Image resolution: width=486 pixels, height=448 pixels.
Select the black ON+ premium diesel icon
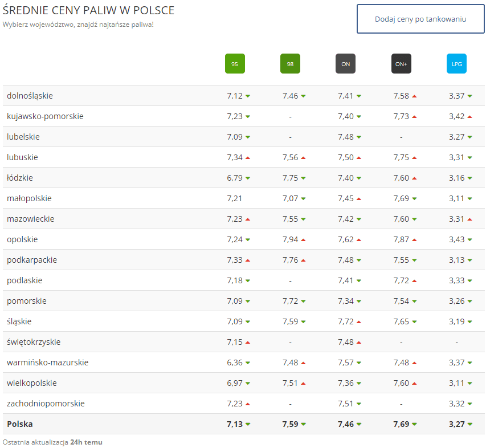[x=401, y=64]
